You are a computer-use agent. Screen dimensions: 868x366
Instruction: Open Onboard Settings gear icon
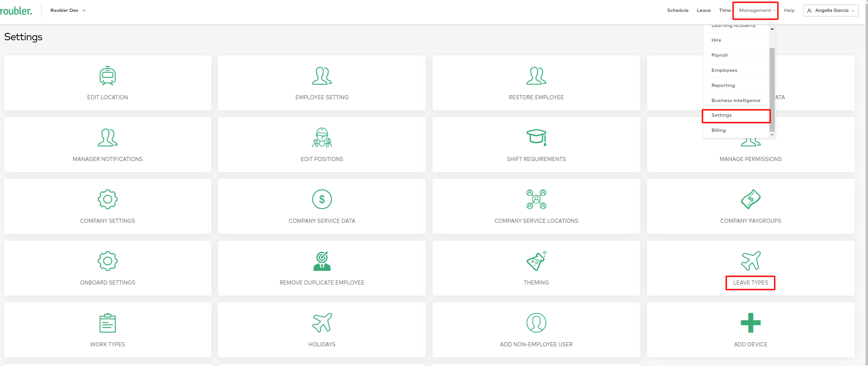pyautogui.click(x=107, y=261)
